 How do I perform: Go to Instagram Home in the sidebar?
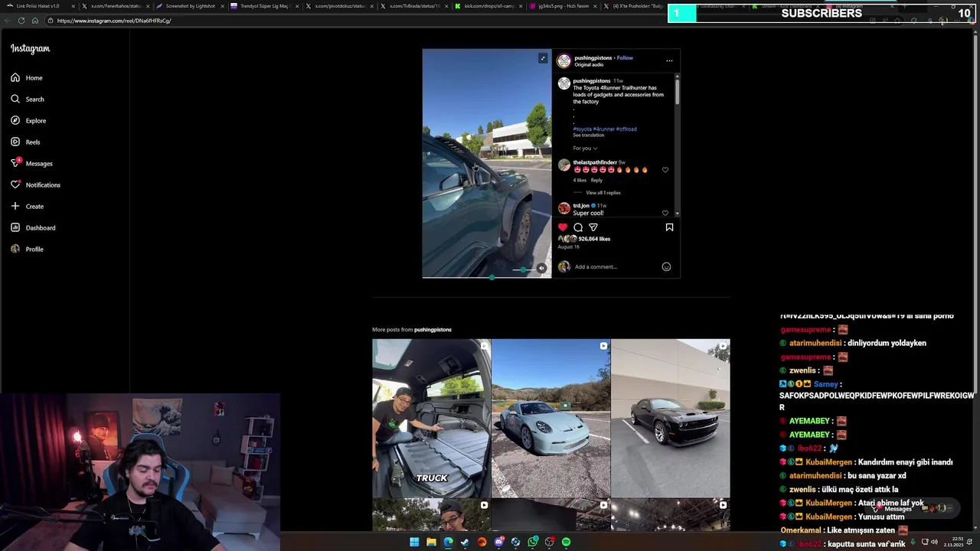click(x=26, y=77)
